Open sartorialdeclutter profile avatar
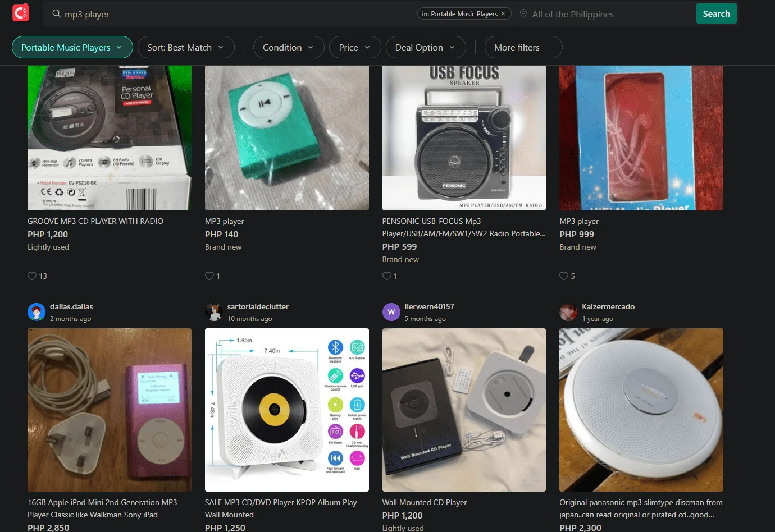The height and width of the screenshot is (532, 775). [x=214, y=312]
